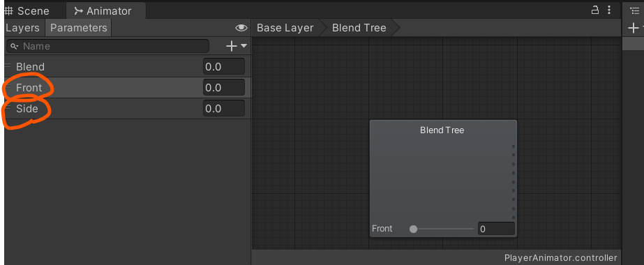Click the search magnifier icon
Image resolution: width=644 pixels, height=265 pixels.
(15, 46)
